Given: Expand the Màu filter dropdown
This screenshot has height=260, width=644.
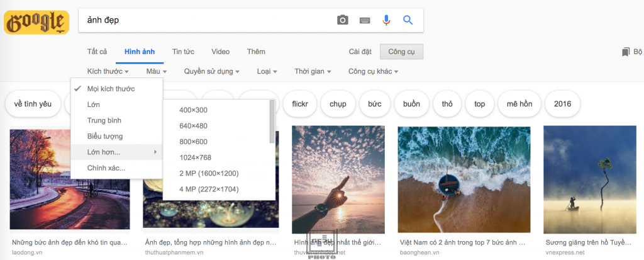Looking at the screenshot, I should click(157, 72).
